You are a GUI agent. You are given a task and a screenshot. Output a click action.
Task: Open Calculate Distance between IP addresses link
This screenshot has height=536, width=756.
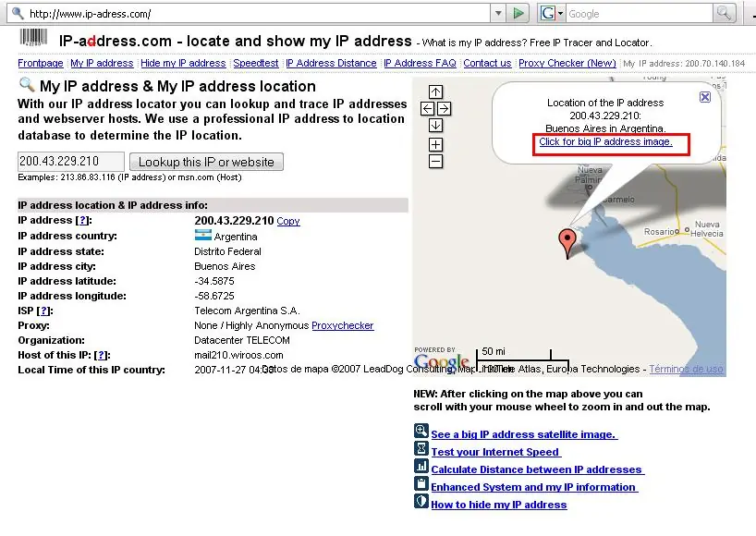click(x=538, y=469)
